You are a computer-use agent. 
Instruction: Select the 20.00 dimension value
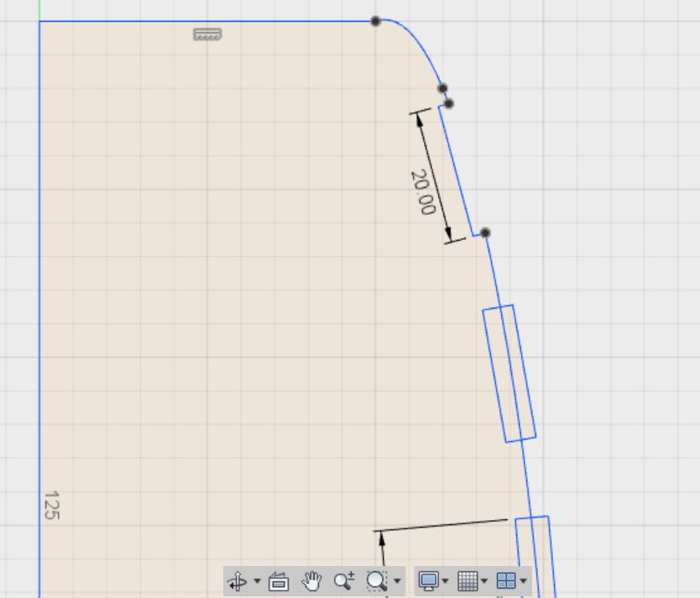pyautogui.click(x=422, y=192)
